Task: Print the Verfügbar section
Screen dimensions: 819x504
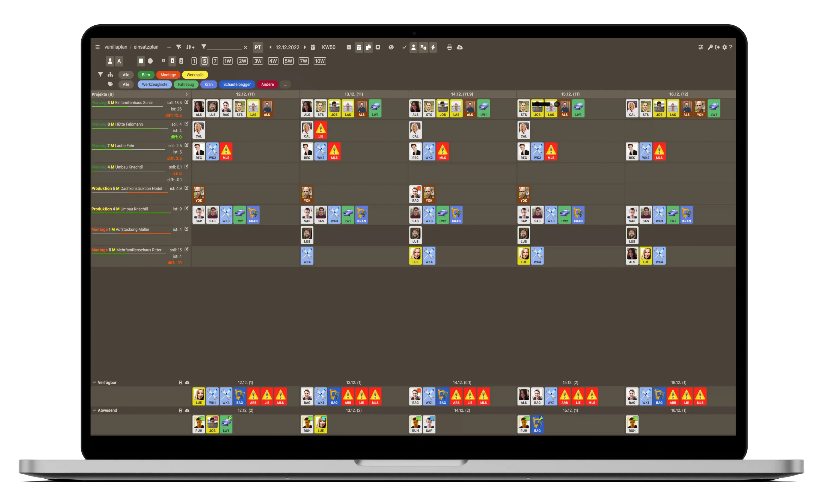Action: point(180,383)
